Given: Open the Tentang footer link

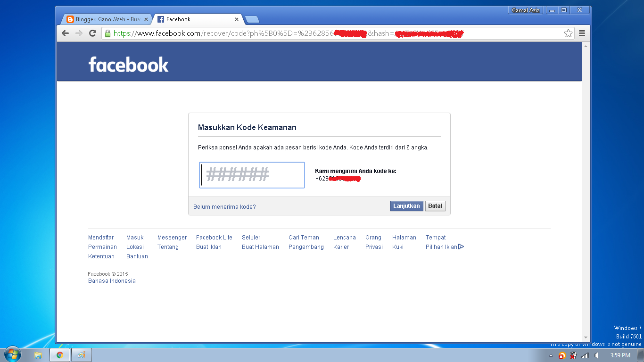Looking at the screenshot, I should point(168,247).
